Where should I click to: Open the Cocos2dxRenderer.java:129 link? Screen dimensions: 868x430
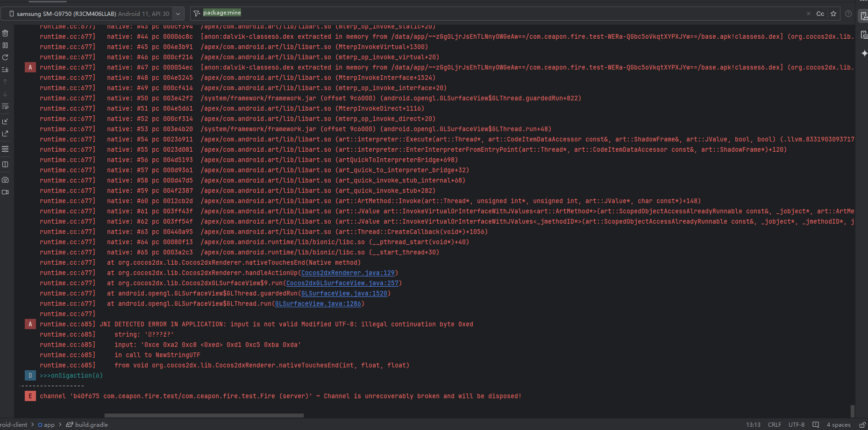pyautogui.click(x=348, y=273)
